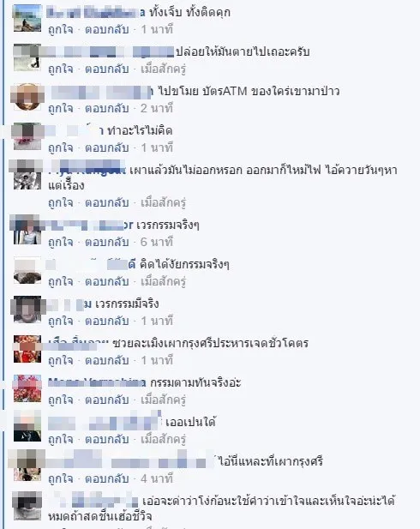Reply to the comment 'เวรกรรมมีจริง'
420x529 pixels.
[x=106, y=322]
